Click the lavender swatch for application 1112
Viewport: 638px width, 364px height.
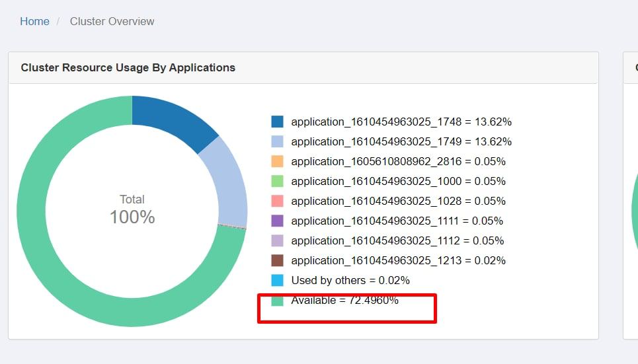(278, 240)
